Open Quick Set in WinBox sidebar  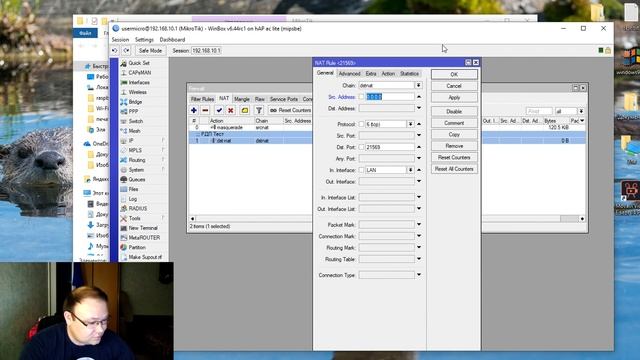point(139,63)
